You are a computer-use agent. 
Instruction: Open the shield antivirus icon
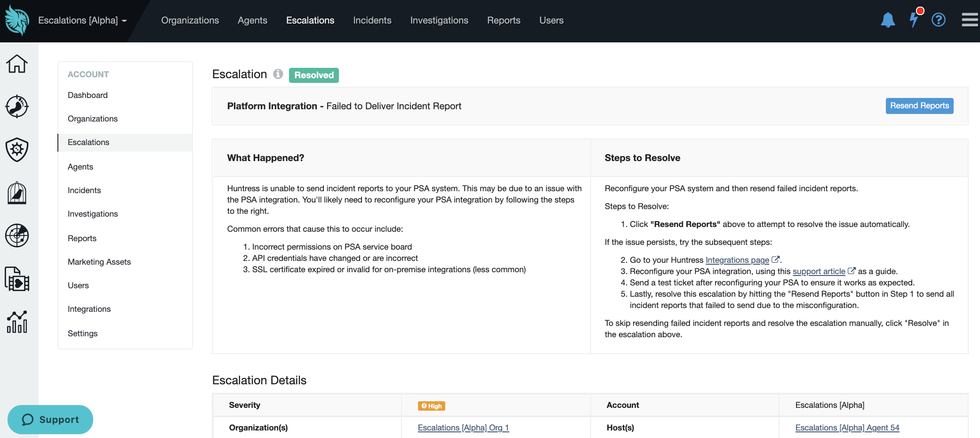coord(17,150)
